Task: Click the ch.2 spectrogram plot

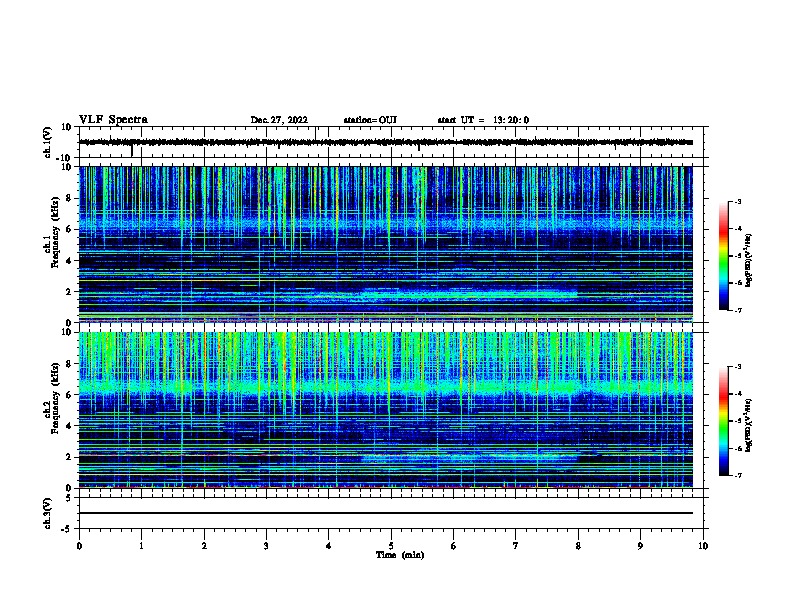Action: coord(386,410)
